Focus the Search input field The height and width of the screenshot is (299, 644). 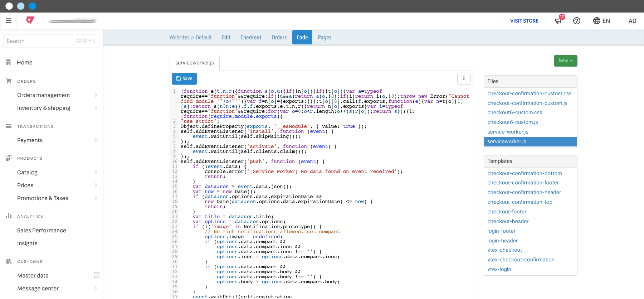point(52,41)
